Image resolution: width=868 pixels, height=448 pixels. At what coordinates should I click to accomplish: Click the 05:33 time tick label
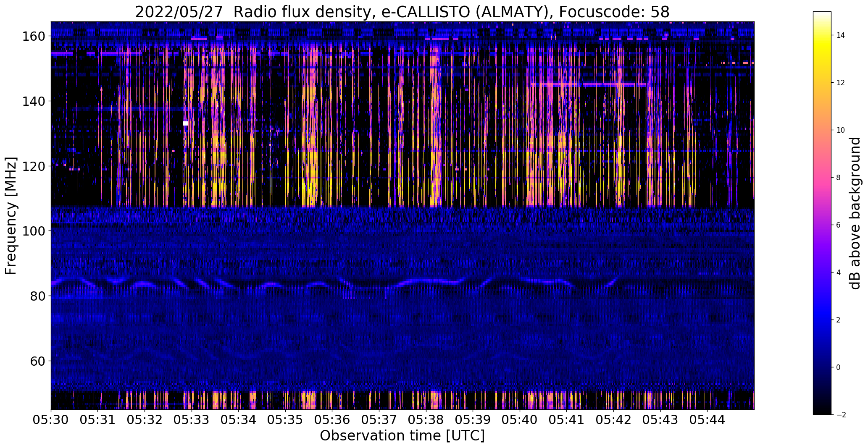click(192, 419)
